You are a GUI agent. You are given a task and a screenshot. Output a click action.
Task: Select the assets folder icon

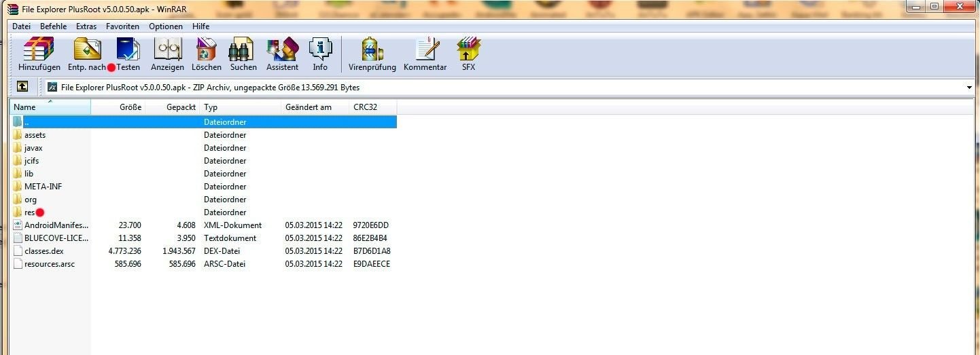18,135
